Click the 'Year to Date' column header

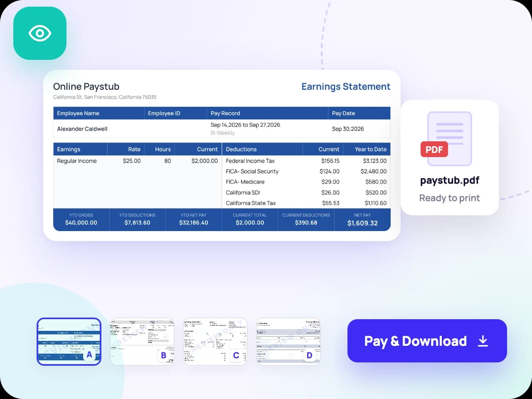[371, 149]
